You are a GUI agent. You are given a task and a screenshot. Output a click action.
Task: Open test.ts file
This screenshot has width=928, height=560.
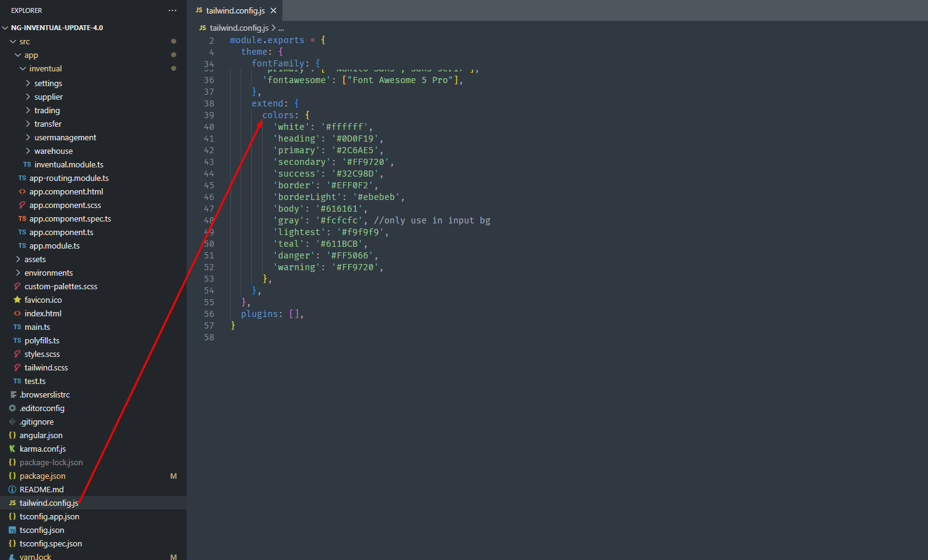coord(35,381)
